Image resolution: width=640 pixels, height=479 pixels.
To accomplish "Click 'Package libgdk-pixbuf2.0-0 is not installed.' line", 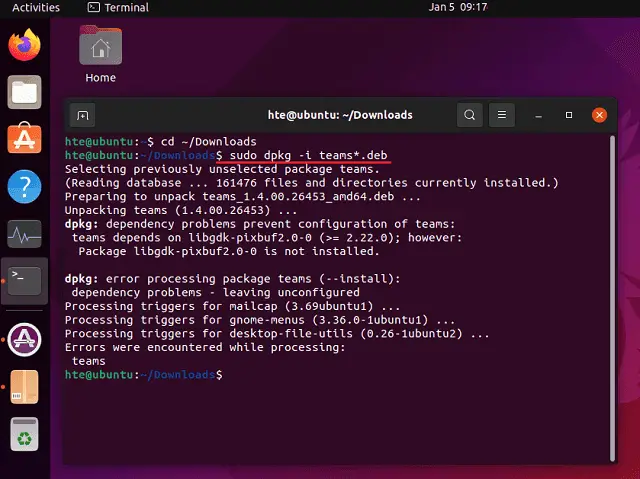I will 229,251.
